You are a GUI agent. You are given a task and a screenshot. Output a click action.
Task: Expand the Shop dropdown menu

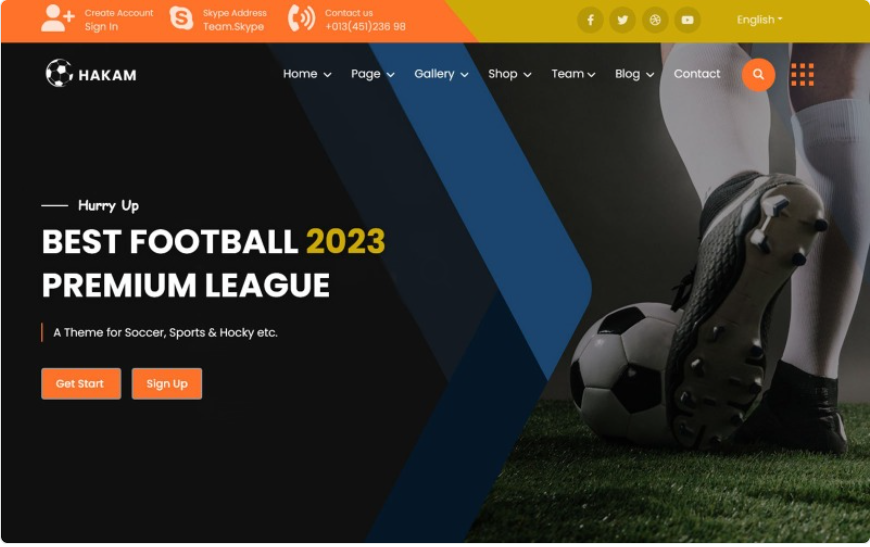[x=509, y=74]
